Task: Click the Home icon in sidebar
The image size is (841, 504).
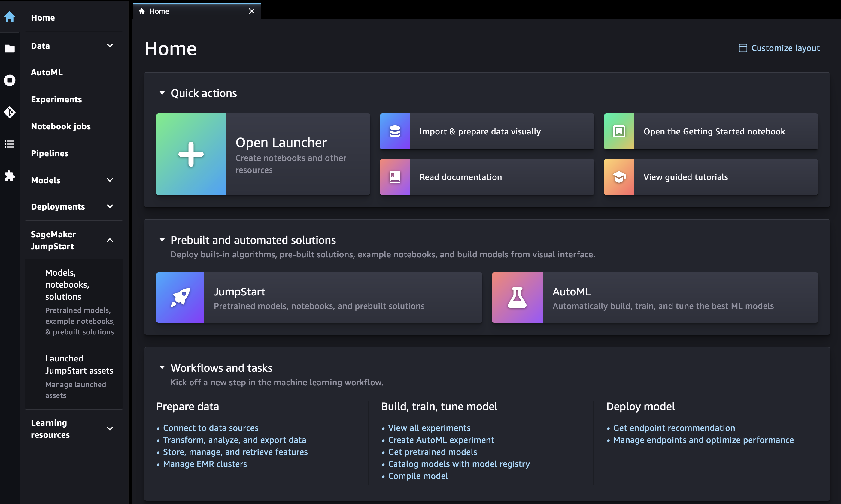Action: tap(9, 17)
